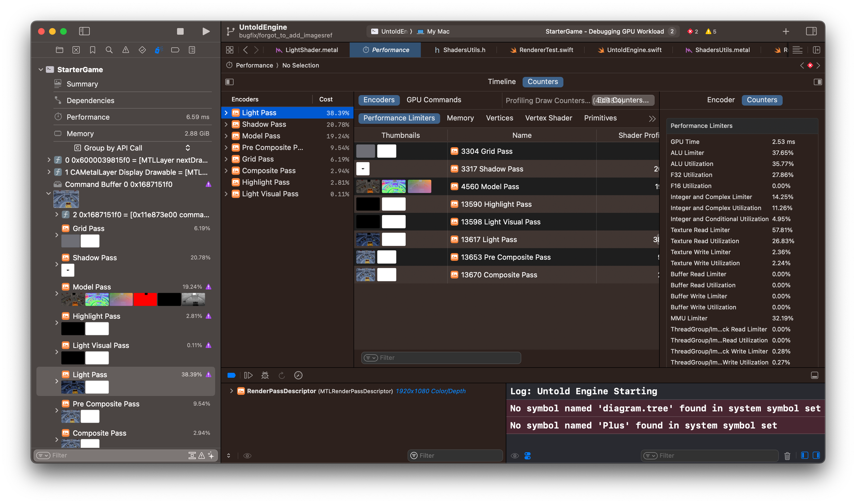
Task: Expand the CAMetalLayer Display Drawable item
Action: click(x=49, y=172)
